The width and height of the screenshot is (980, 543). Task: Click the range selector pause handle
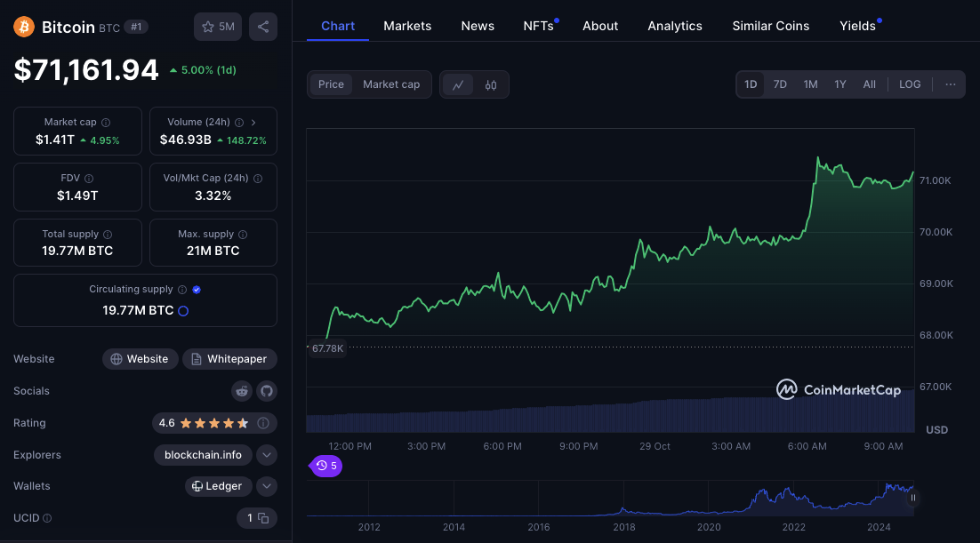913,498
